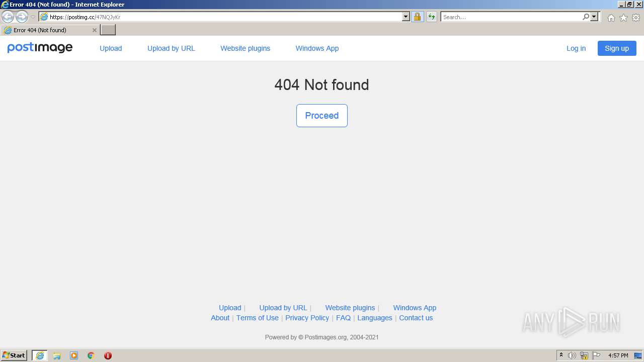Open Website plugins in top navigation
The height and width of the screenshot is (362, 644).
pos(245,48)
